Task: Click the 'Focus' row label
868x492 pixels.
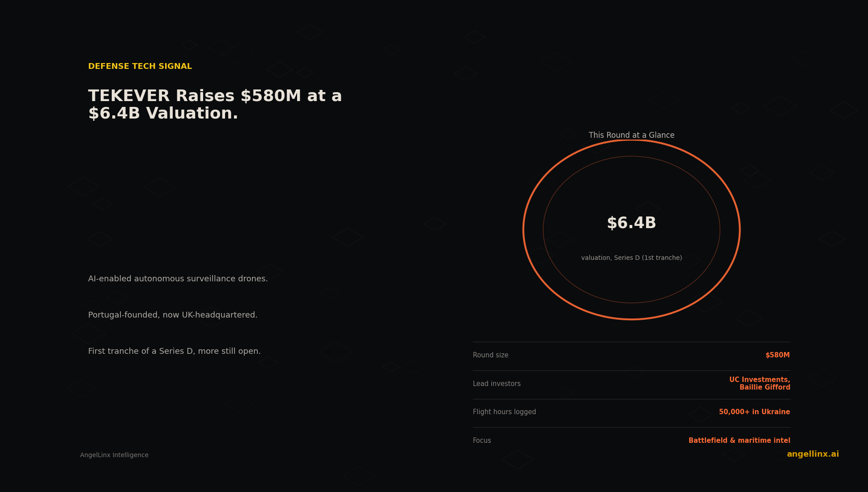Action: (482, 441)
